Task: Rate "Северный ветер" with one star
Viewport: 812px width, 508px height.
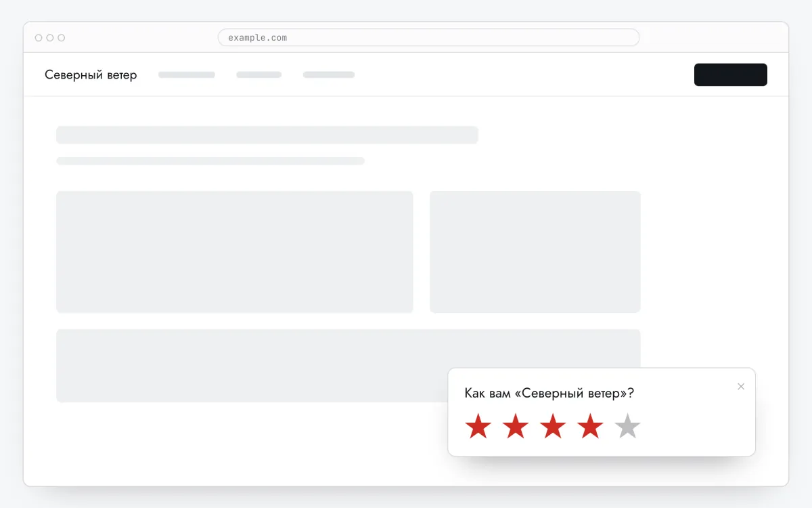Action: point(478,426)
